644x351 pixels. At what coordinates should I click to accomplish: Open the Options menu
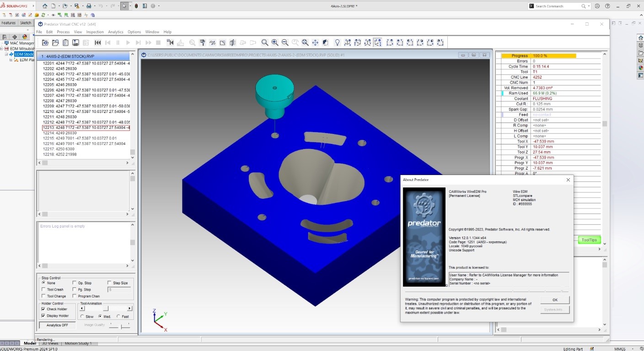point(134,32)
